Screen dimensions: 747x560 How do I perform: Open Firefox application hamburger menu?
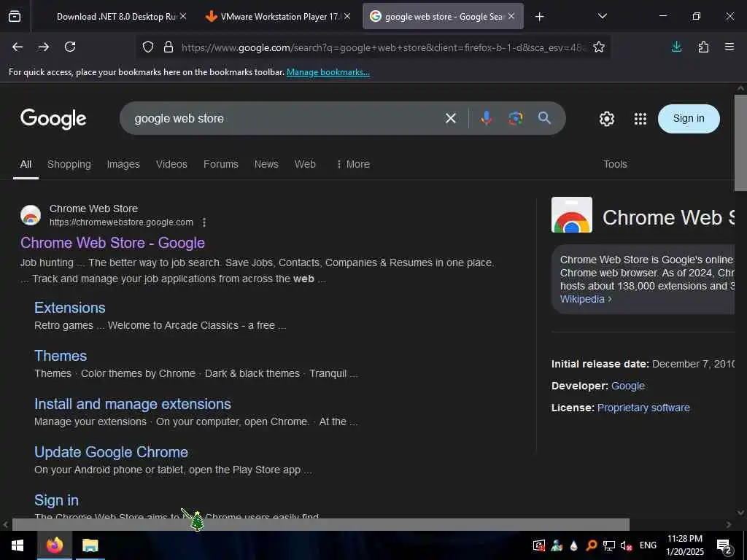pyautogui.click(x=729, y=47)
